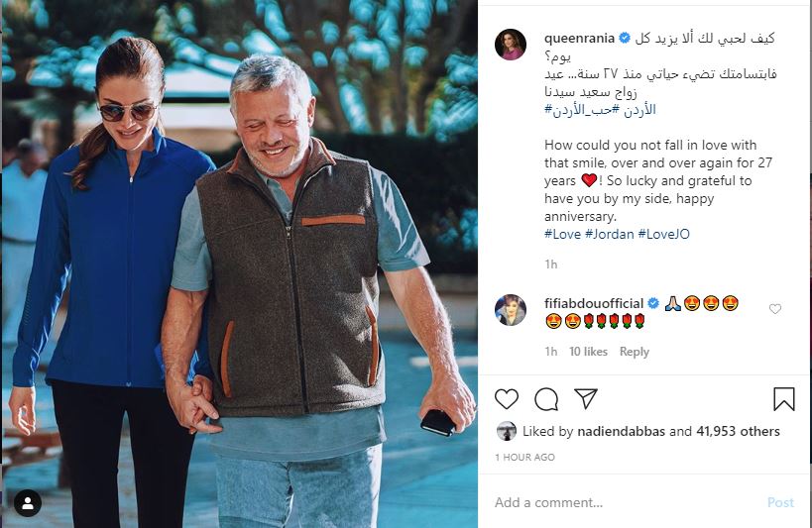The width and height of the screenshot is (812, 528).
Task: Open the #Love hashtag
Action: pos(562,234)
